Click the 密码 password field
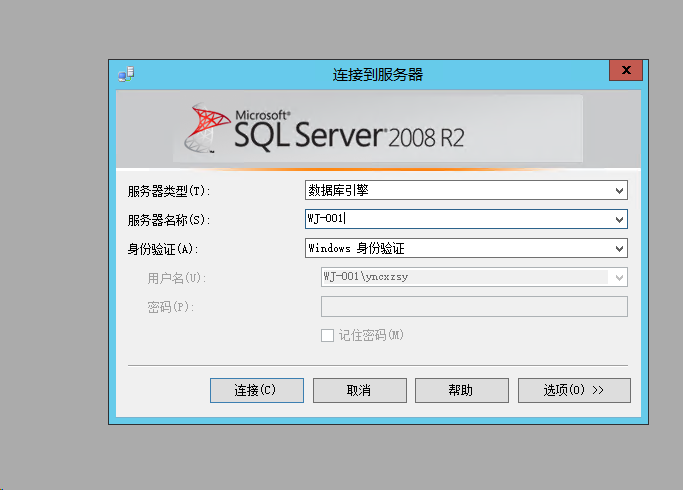Viewport: 683px width, 490px height. click(474, 306)
